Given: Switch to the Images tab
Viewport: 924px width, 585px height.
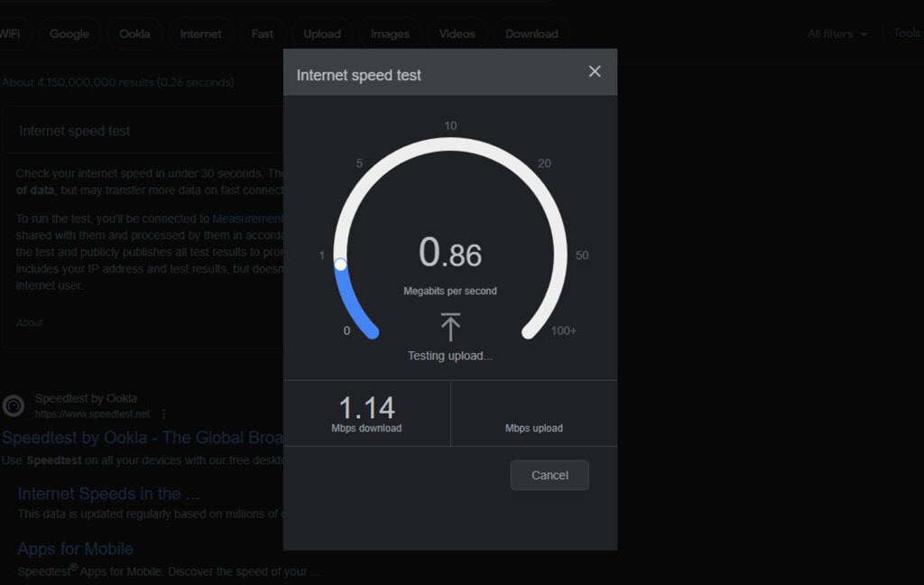Looking at the screenshot, I should pyautogui.click(x=390, y=34).
